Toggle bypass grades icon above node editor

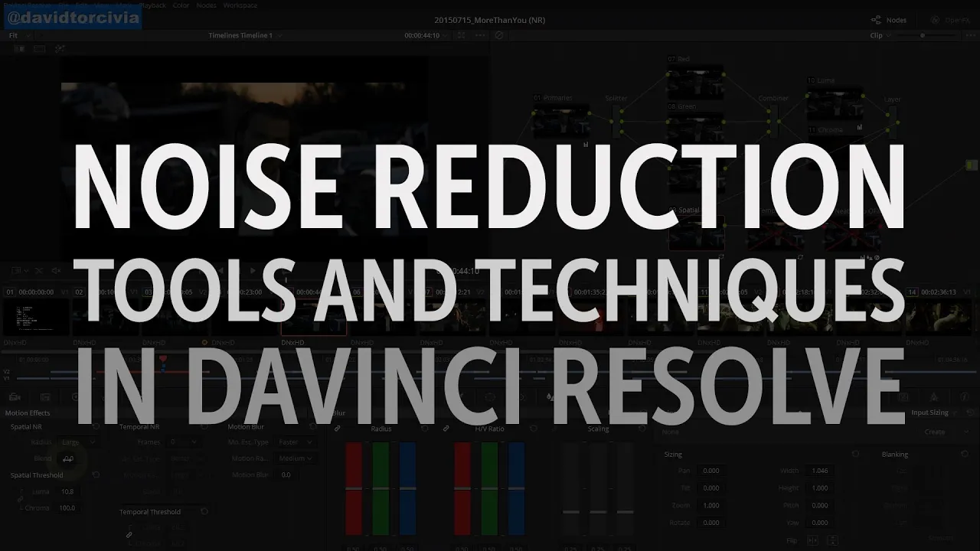coord(499,35)
